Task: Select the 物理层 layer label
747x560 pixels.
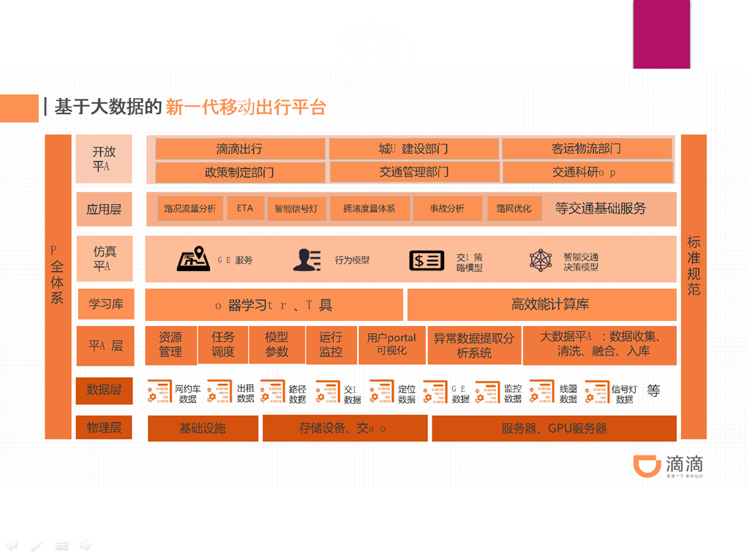Action: (104, 428)
